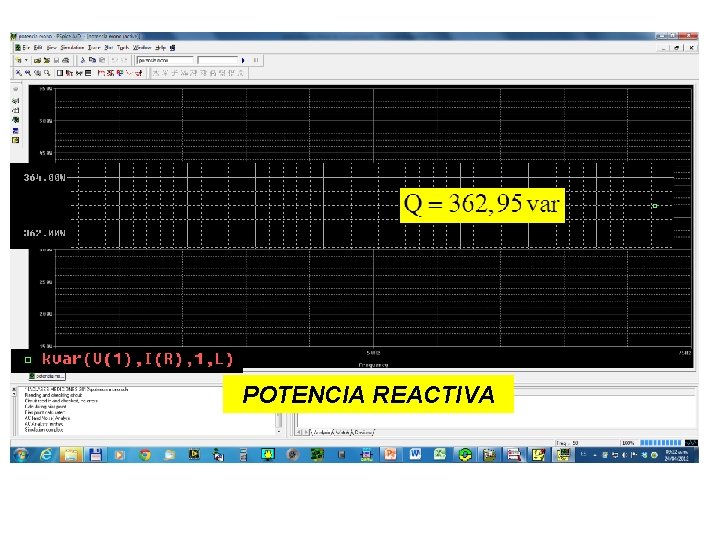Screen dimensions: 720x540
Task: Switch to the Watch tab
Action: point(342,433)
